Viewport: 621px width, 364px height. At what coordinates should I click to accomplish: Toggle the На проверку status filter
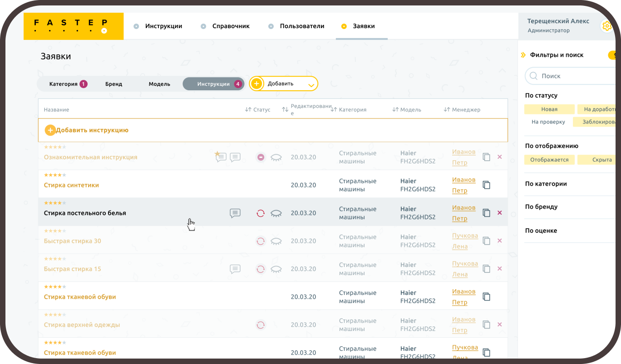[x=548, y=122]
